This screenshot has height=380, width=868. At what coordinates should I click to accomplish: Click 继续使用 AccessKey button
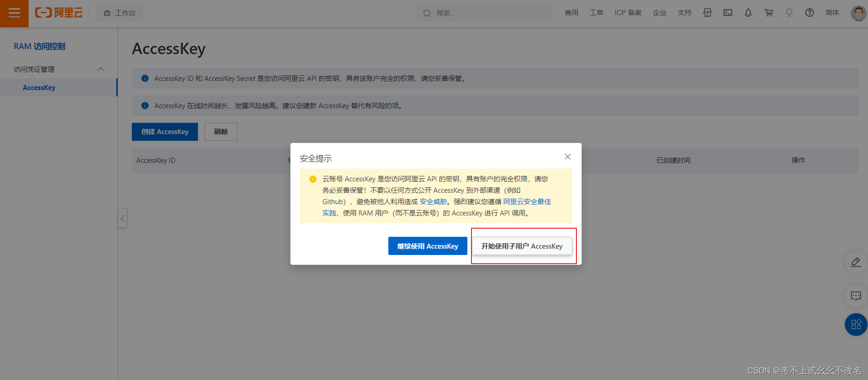pyautogui.click(x=428, y=246)
